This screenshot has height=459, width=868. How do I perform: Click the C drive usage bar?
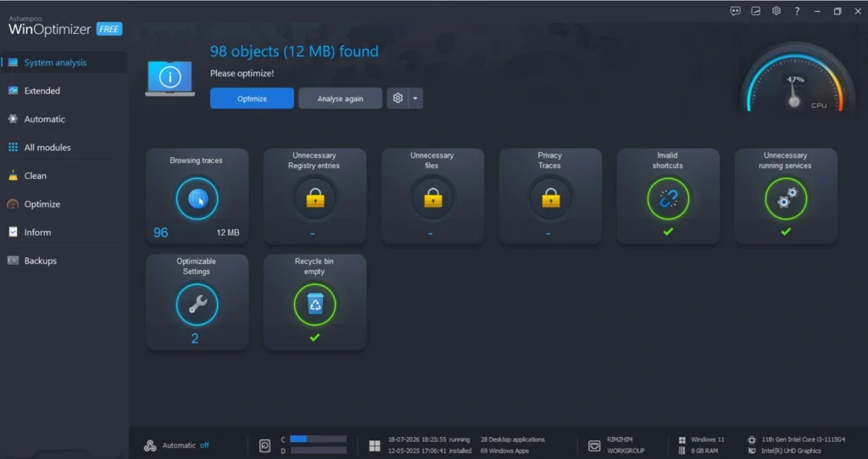point(319,439)
